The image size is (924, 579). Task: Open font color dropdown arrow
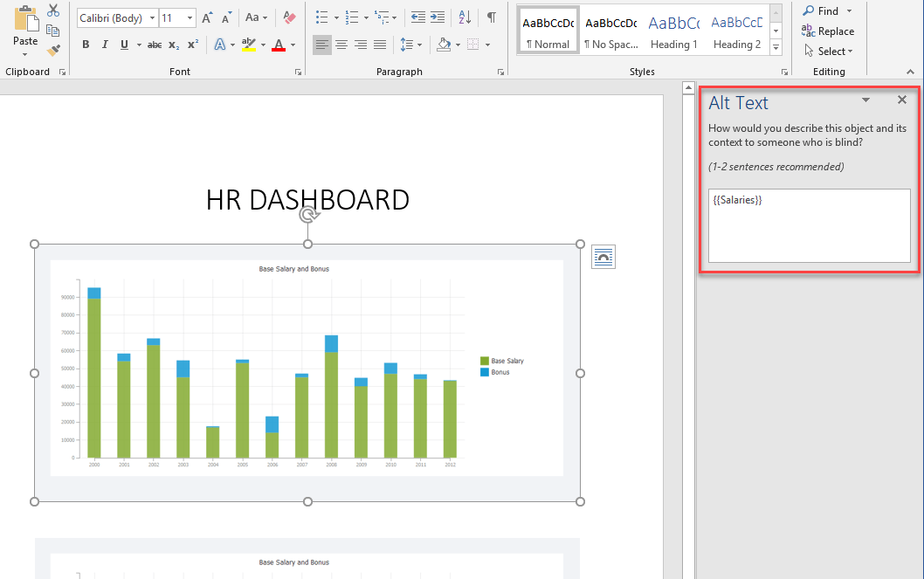pos(293,45)
